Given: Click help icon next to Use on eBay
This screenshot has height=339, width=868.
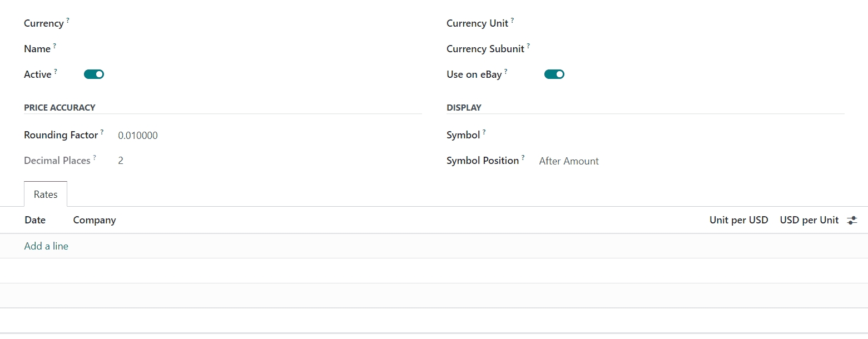Looking at the screenshot, I should [x=505, y=72].
